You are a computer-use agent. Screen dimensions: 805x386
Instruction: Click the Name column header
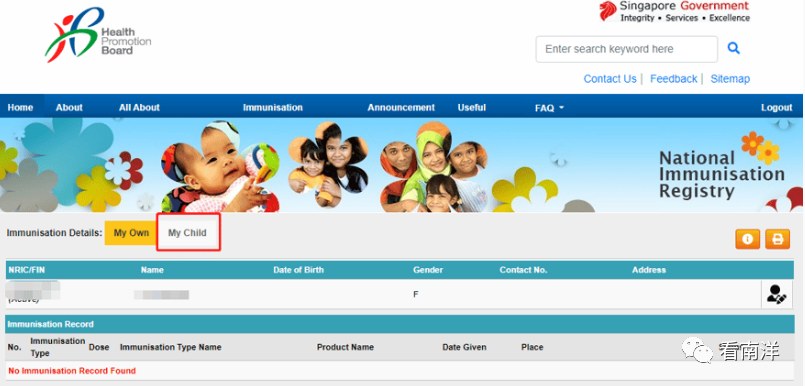pyautogui.click(x=152, y=270)
